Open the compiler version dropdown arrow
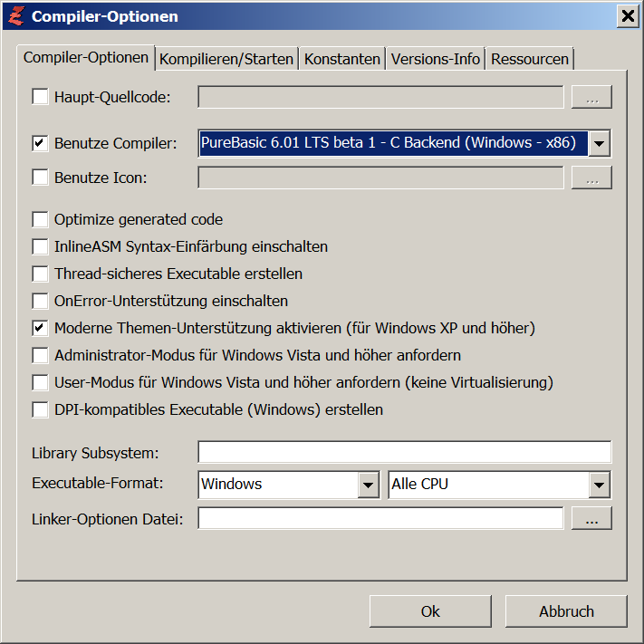Image resolution: width=644 pixels, height=644 pixels. 600,143
